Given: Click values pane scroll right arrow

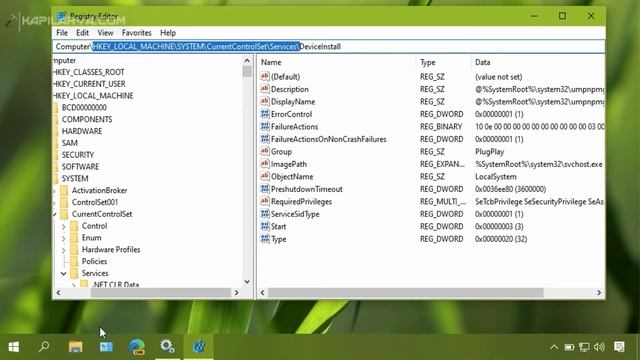Looking at the screenshot, I should pyautogui.click(x=599, y=293).
